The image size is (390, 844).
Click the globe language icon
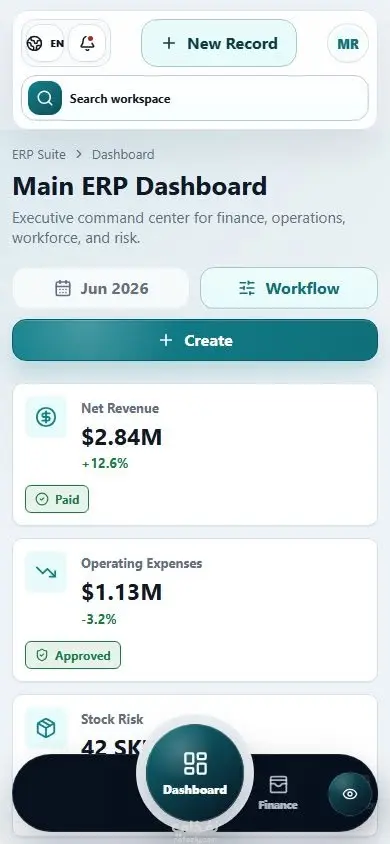click(34, 44)
